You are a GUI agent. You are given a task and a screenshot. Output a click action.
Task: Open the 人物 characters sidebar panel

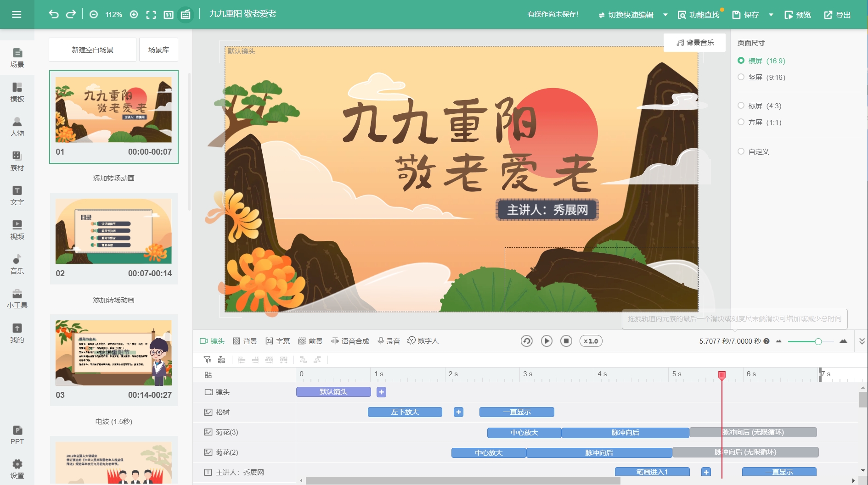click(x=17, y=127)
